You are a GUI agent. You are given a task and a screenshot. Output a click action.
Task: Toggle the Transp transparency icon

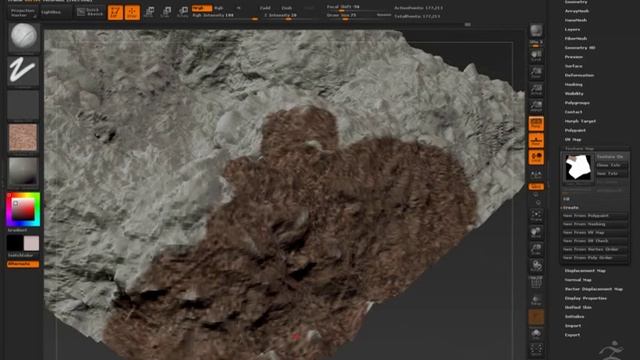[536, 301]
